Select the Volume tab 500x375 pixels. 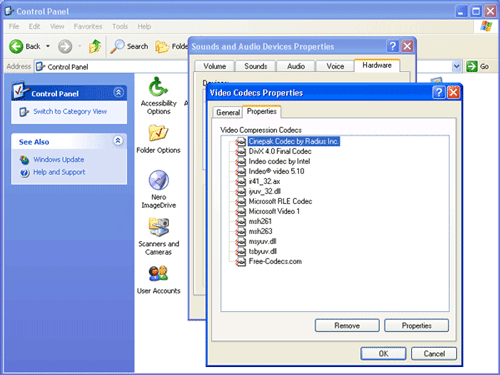215,66
